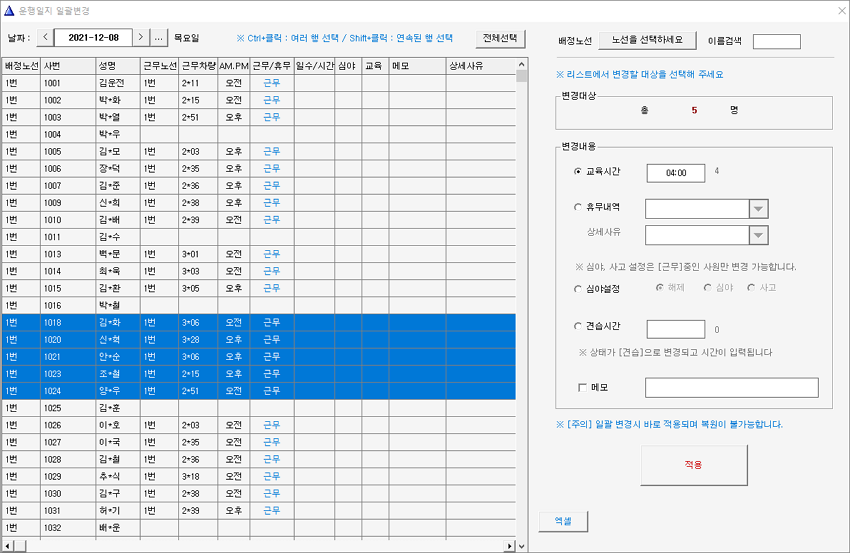Click vehicle cell 3*18 in row 1029

(198, 477)
